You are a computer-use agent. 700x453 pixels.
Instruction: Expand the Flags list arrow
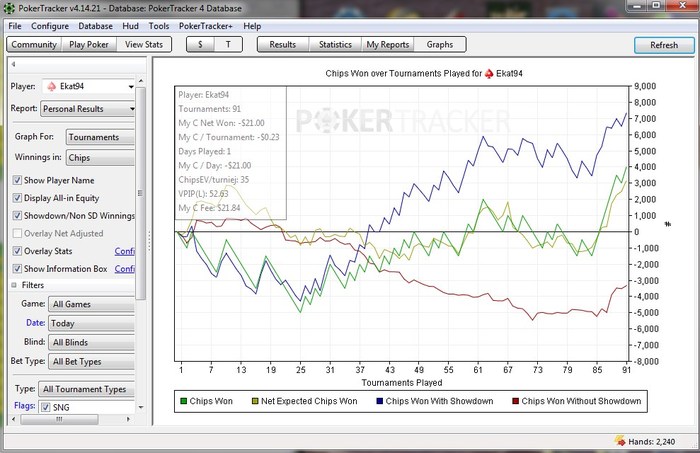[141, 407]
